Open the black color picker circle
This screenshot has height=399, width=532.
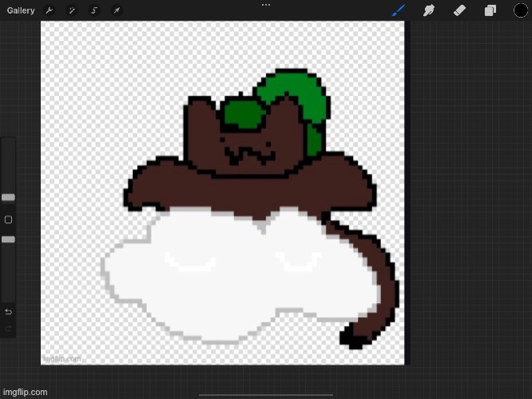coord(520,10)
